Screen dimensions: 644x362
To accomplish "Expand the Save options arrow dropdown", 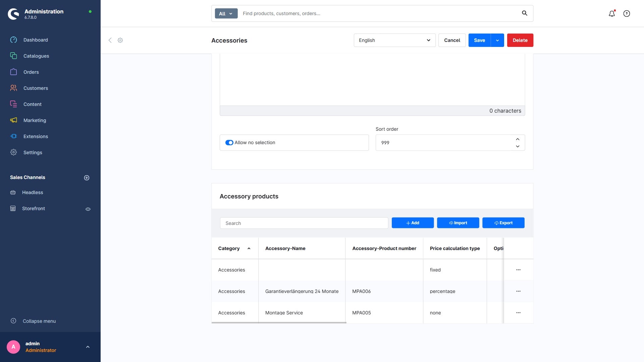I will [x=497, y=40].
